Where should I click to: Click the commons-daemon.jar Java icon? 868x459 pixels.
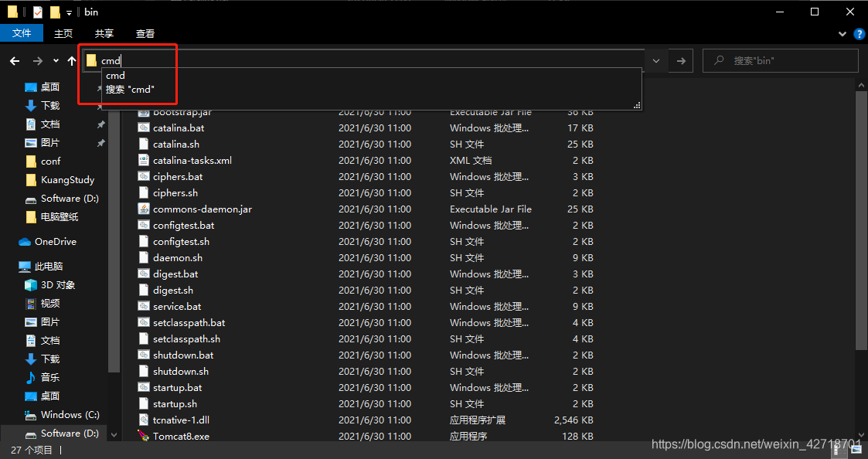pos(143,209)
